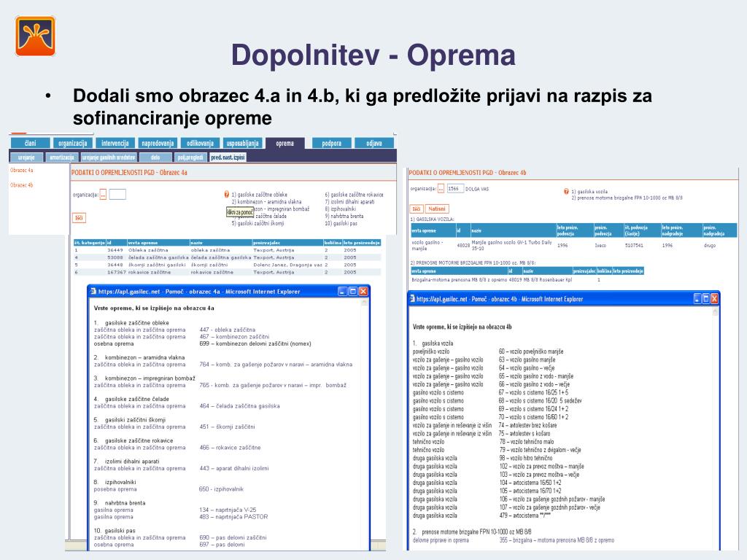Click the 699 – kombinezon delovni zaščitni (nomex) entry

(255, 343)
